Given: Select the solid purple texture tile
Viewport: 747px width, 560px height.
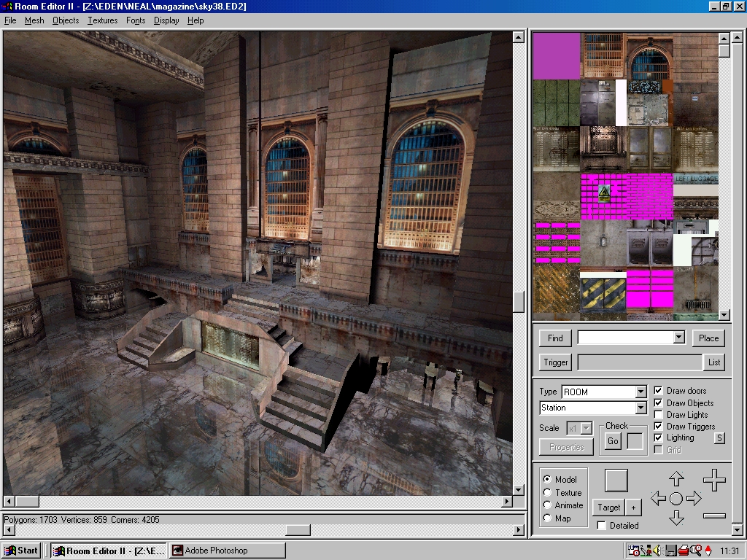Looking at the screenshot, I should pyautogui.click(x=557, y=55).
